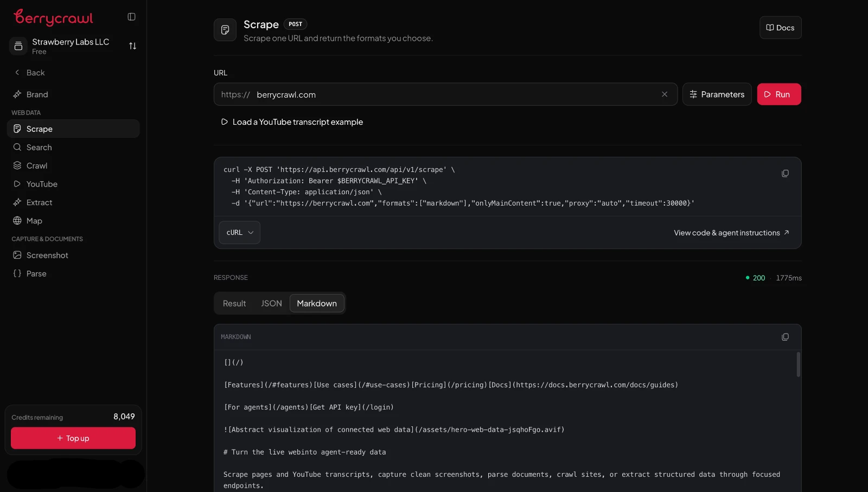Click the MARKDOWN panel header label
Screen dimensions: 868x492
pos(236,337)
